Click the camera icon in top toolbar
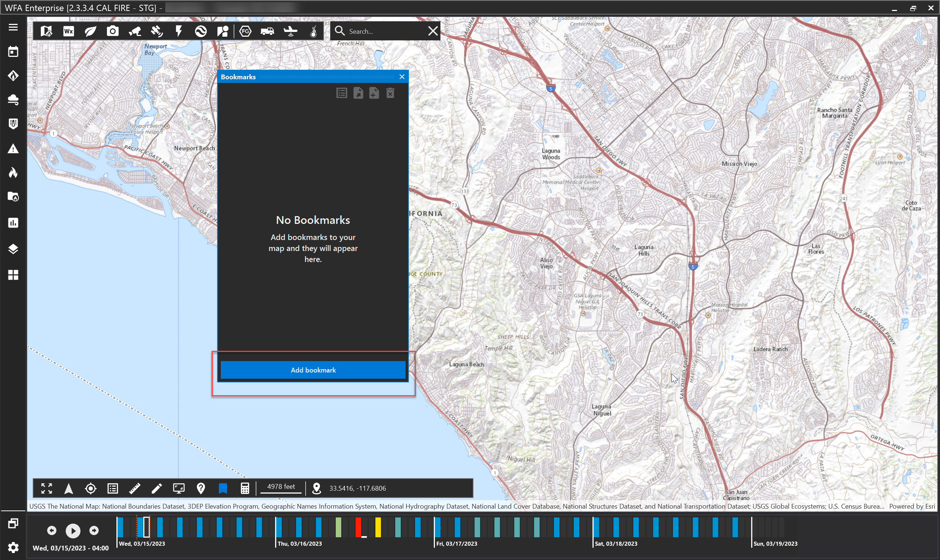940x560 pixels. click(112, 31)
